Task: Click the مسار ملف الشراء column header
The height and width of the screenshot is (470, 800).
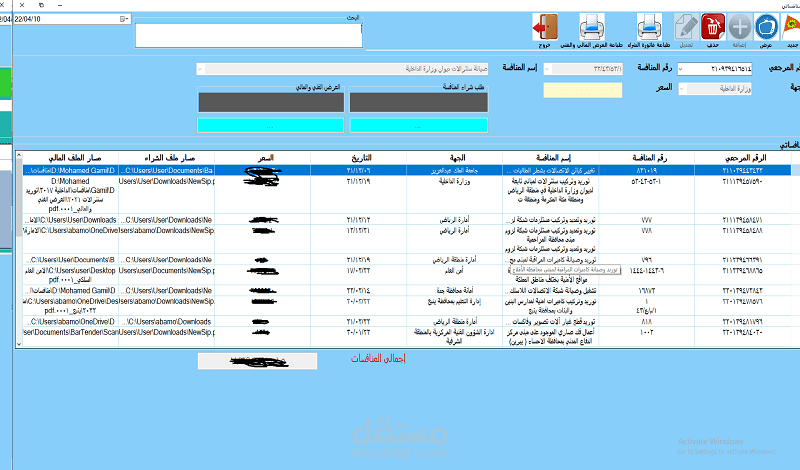Action: pyautogui.click(x=166, y=158)
